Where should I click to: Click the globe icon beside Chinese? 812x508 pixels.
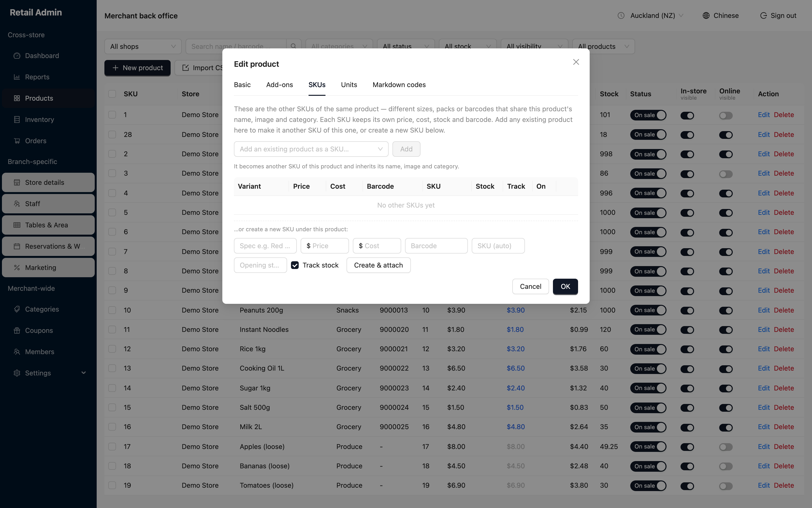tap(706, 15)
